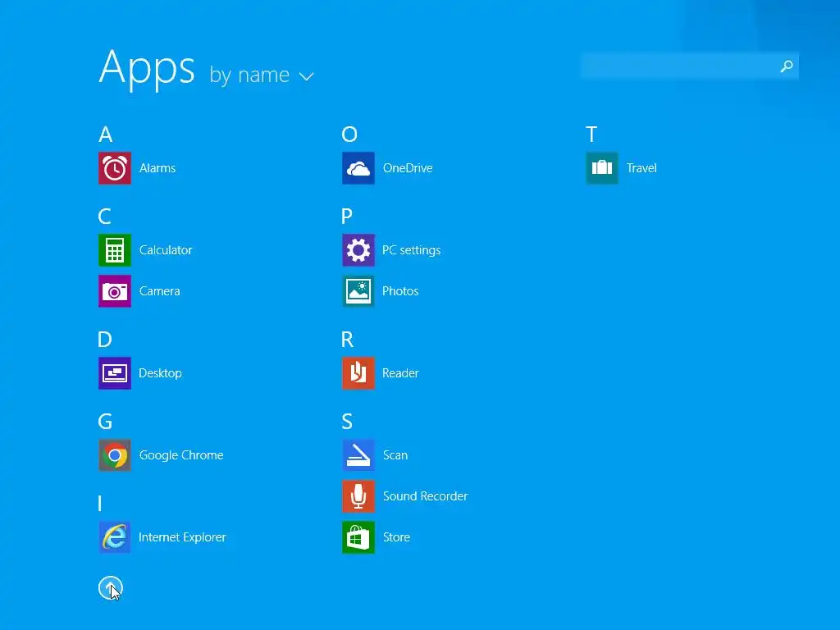Screen dimensions: 840x630
Task: Click the 'Internet Explorer' text label
Action: point(182,537)
